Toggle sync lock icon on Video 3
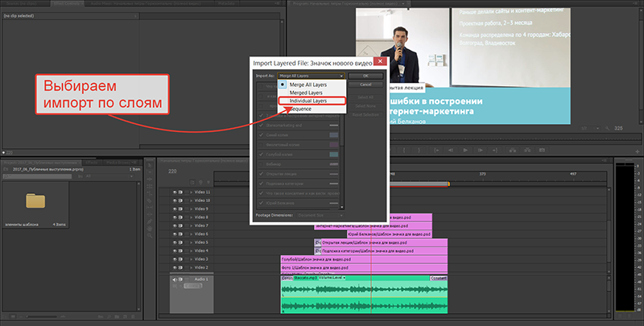644x326 pixels. click(x=181, y=259)
